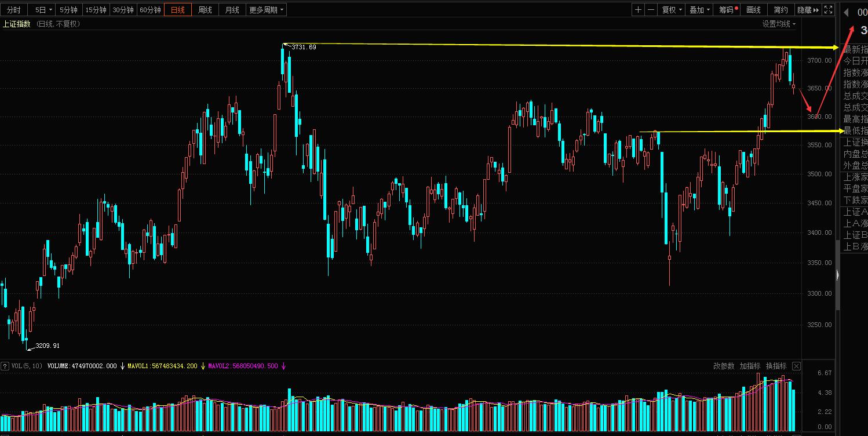Switch to 60分钟 period tab
The image size is (868, 436).
pos(150,10)
